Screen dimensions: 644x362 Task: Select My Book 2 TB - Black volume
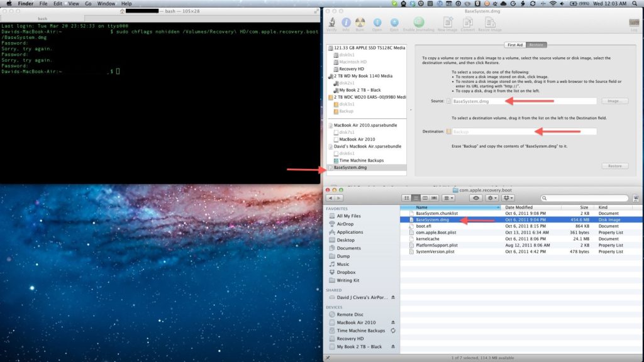click(359, 90)
